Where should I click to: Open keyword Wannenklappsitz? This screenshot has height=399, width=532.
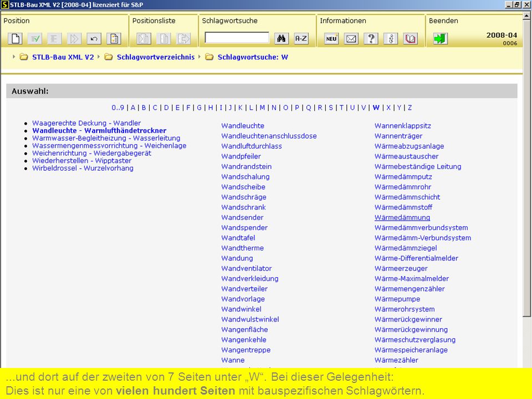click(x=403, y=126)
